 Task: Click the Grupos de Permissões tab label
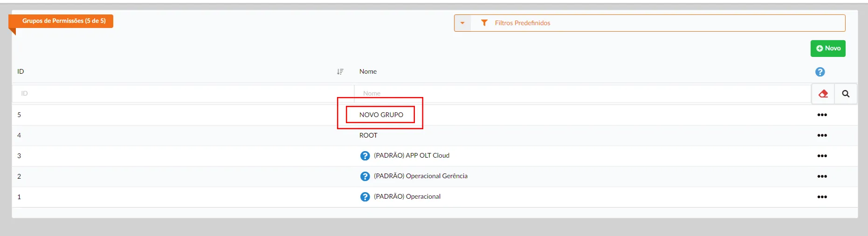point(64,21)
